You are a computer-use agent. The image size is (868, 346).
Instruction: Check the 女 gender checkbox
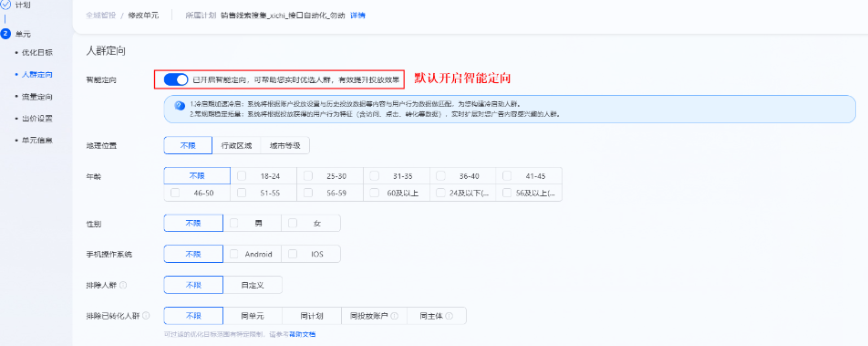pos(293,224)
